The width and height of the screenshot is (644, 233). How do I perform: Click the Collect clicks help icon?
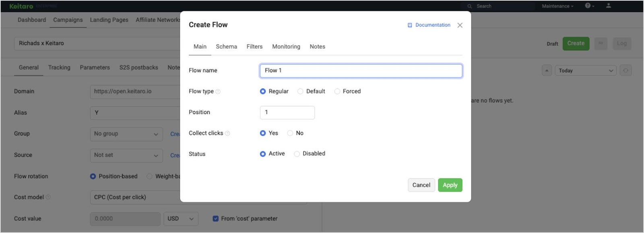click(x=227, y=133)
